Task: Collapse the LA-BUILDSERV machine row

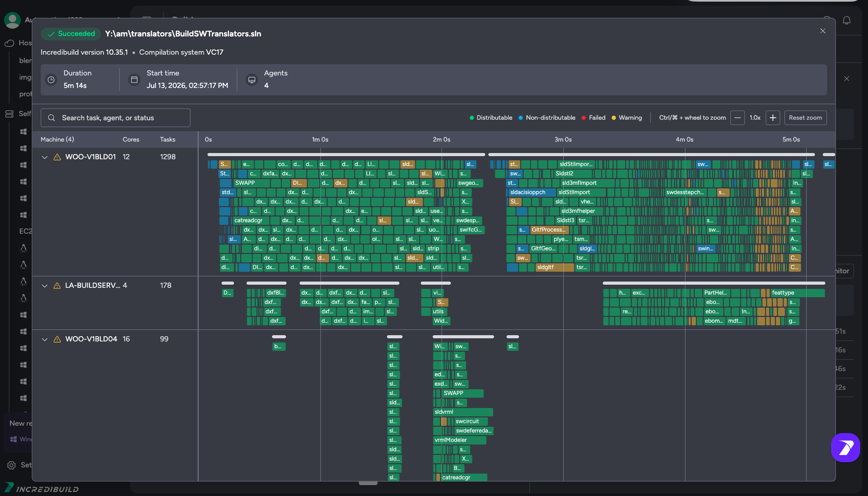Action: (x=45, y=286)
